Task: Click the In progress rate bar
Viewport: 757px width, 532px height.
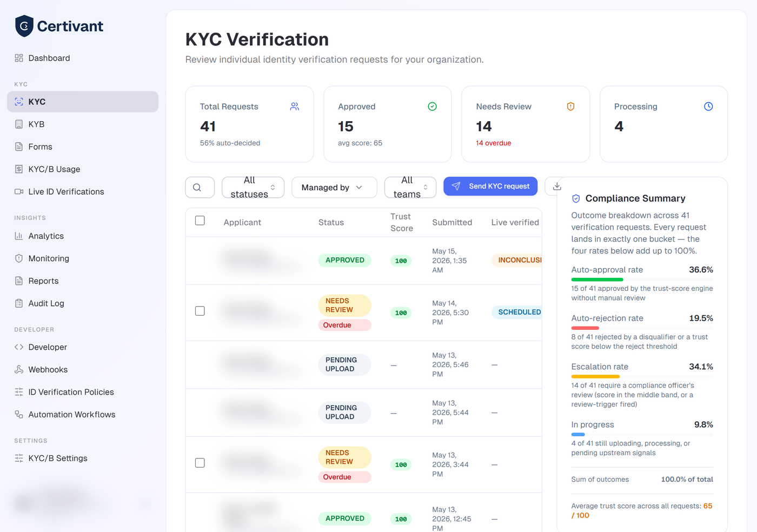Action: [642, 434]
